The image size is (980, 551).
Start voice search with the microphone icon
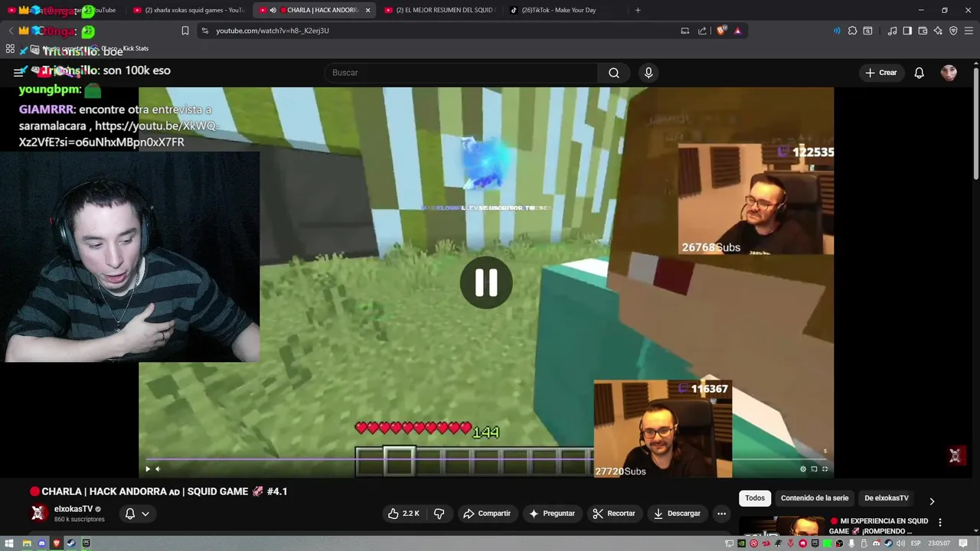click(x=648, y=73)
